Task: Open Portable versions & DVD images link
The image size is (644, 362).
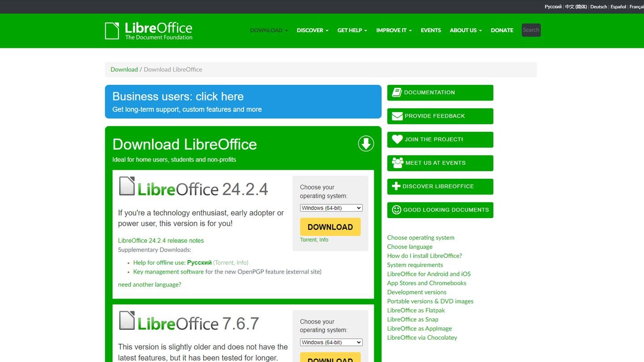Action: point(430,301)
